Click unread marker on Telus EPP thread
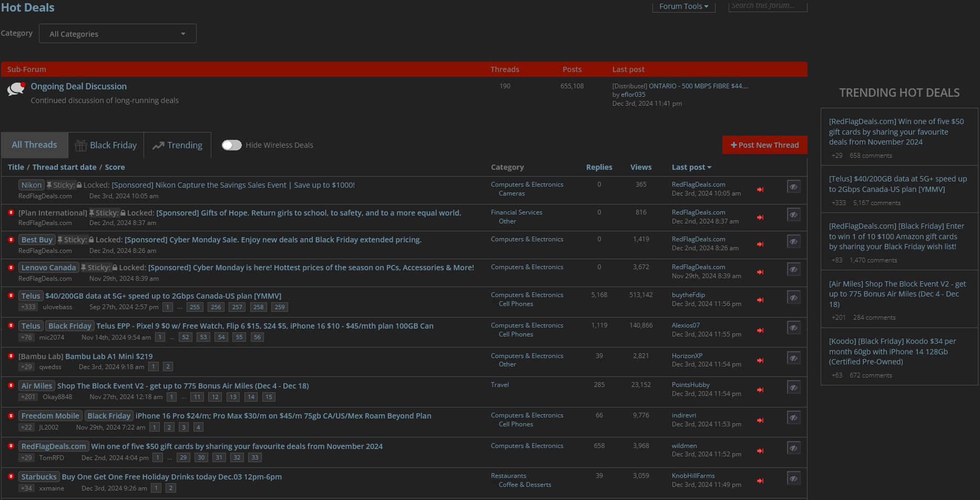This screenshot has height=500, width=980. click(11, 325)
